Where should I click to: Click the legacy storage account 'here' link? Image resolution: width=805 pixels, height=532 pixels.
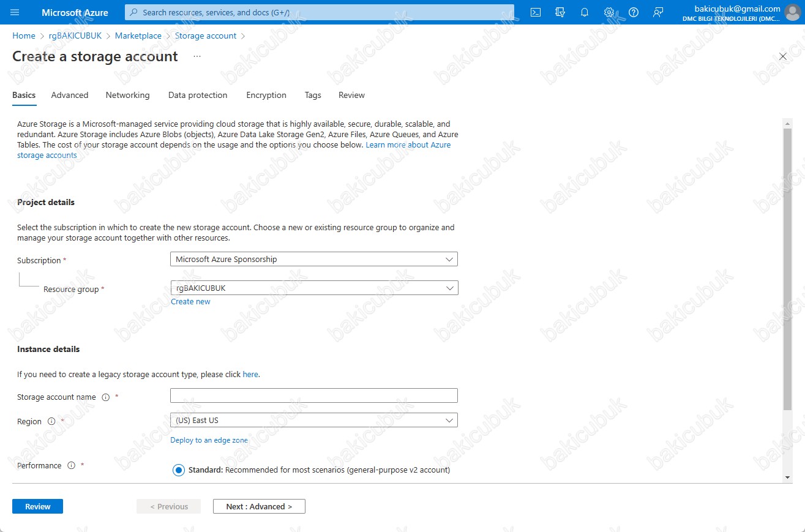click(x=250, y=374)
